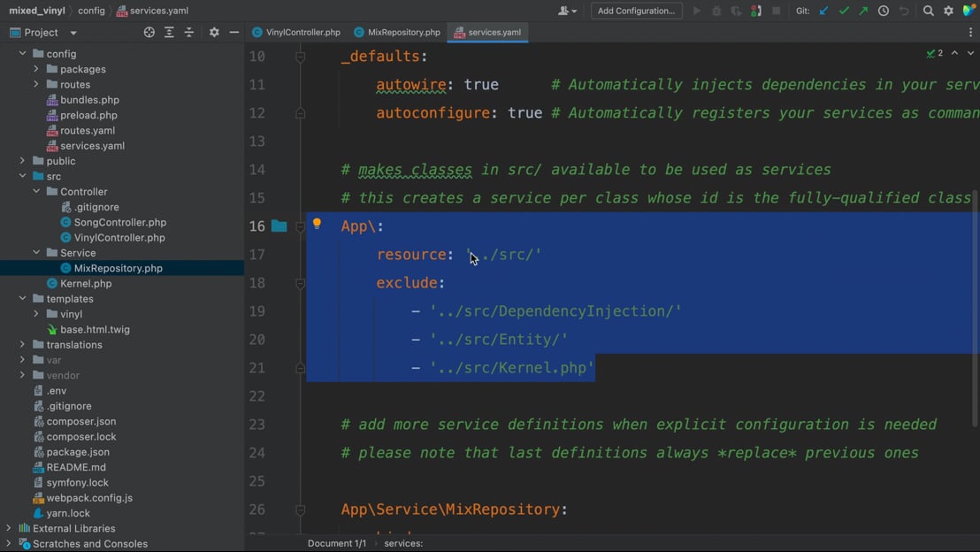Screen dimensions: 980x552
Task: Click the Git push arrow icon
Action: (863, 11)
